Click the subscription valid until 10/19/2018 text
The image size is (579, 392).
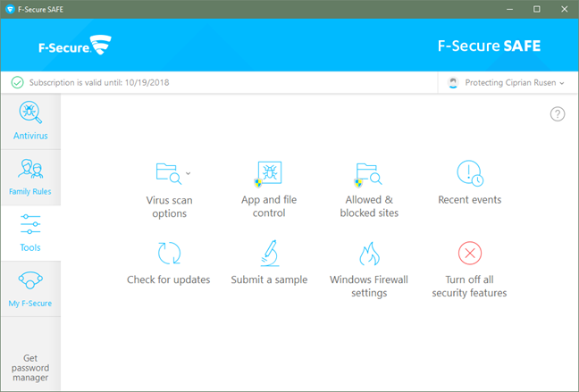click(99, 82)
